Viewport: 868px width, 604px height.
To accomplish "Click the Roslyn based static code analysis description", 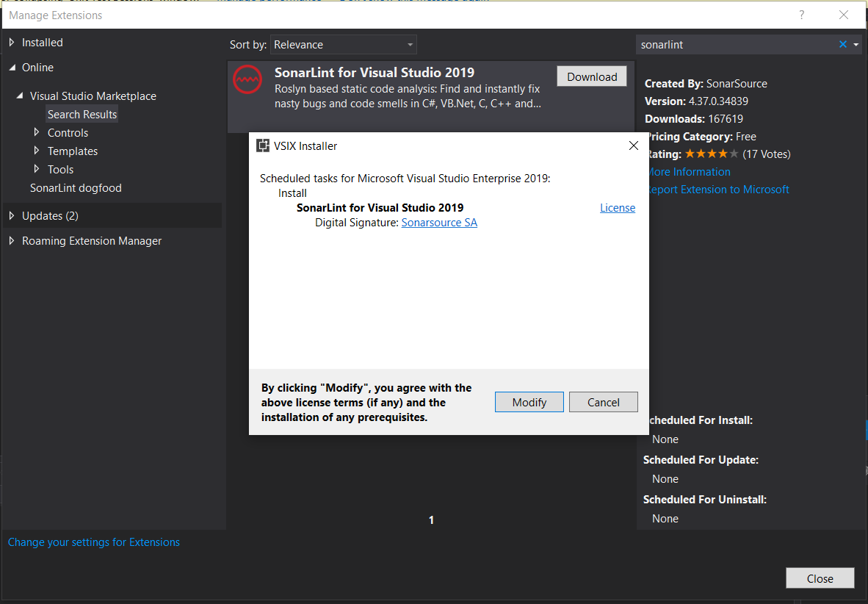I will pyautogui.click(x=408, y=96).
